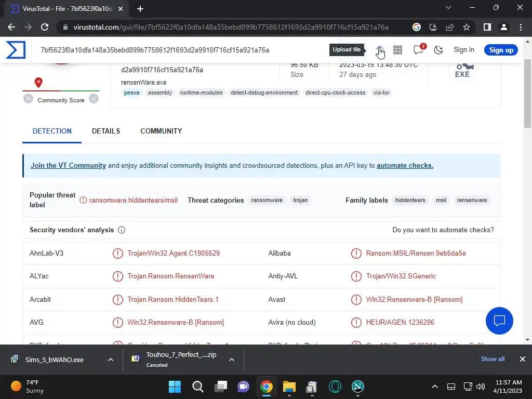Open the notifications comment icon
This screenshot has width=532, height=399.
(x=418, y=50)
